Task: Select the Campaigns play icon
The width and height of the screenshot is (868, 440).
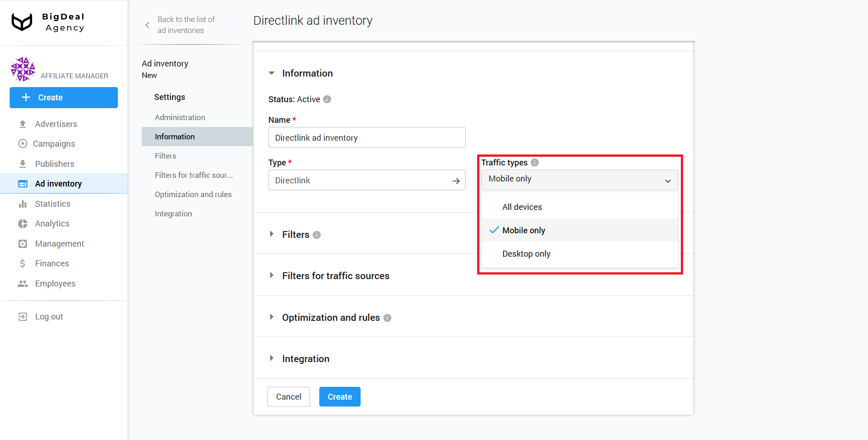Action: click(23, 143)
